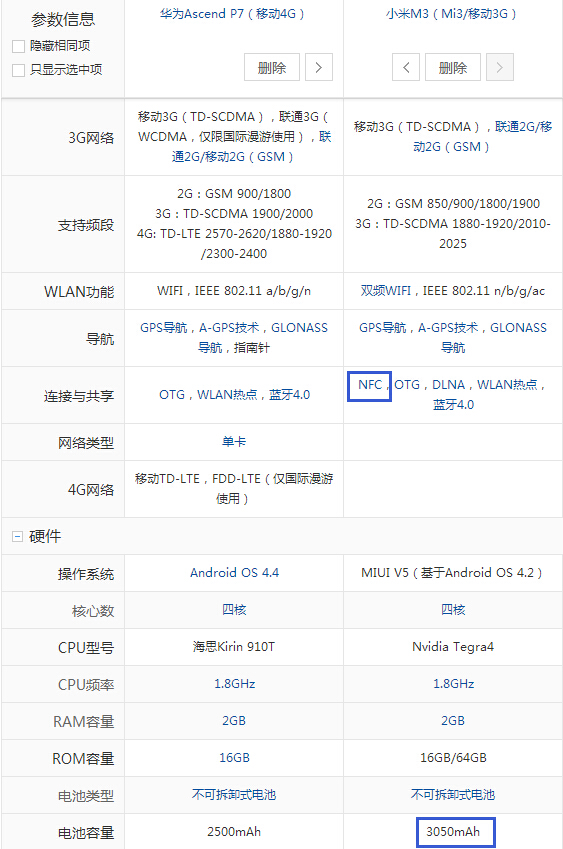Select the WLAN功能 row label
This screenshot has width=563, height=849.
[x=79, y=292]
